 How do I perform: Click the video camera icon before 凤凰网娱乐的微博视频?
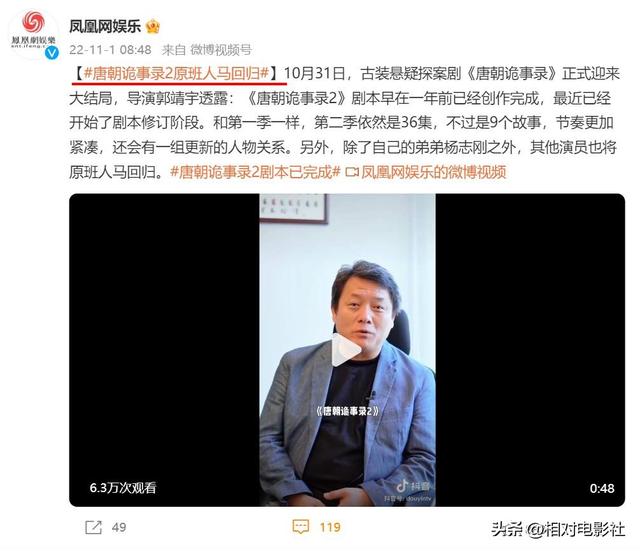(x=352, y=172)
